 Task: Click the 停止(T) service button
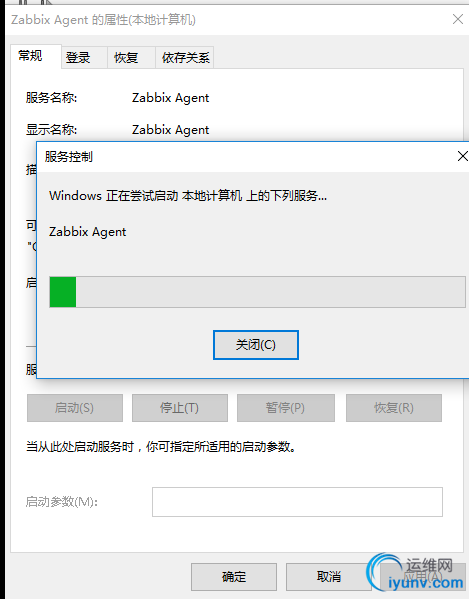click(180, 408)
